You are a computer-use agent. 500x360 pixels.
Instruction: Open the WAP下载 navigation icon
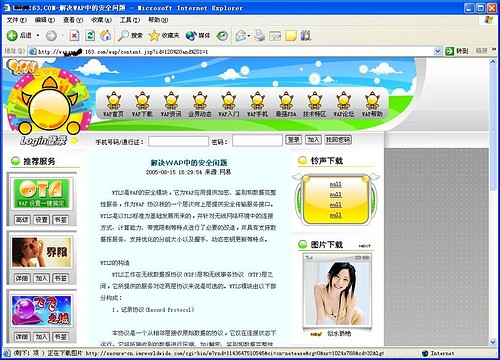pos(142,104)
